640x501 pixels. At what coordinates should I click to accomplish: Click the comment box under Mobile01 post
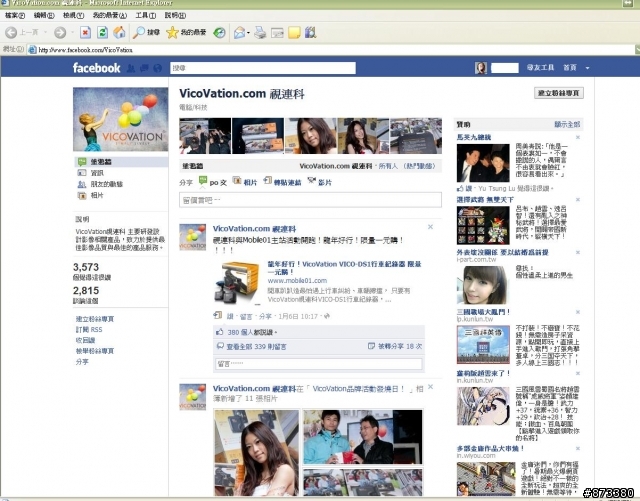(319, 364)
